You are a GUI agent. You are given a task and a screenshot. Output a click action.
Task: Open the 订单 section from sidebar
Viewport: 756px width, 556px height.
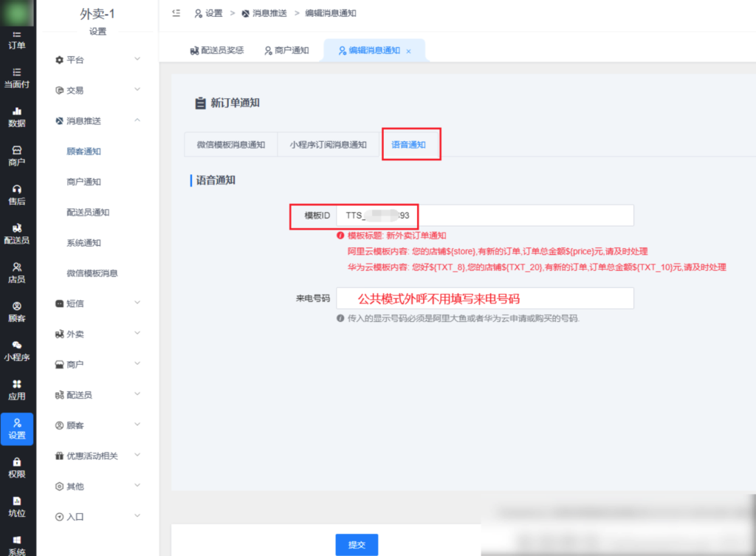(16, 41)
